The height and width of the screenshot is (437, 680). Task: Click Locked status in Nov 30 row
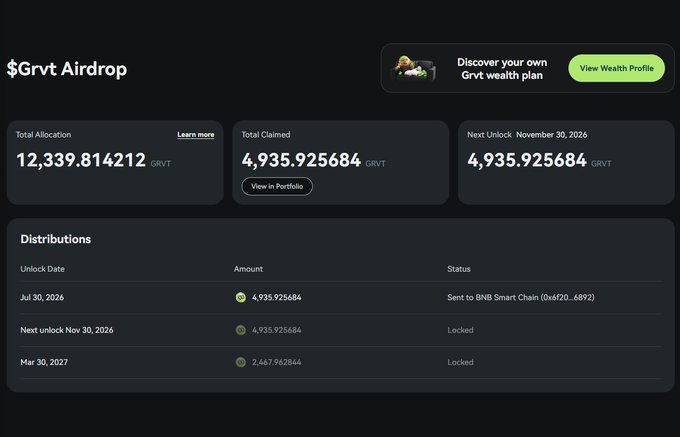pos(461,330)
